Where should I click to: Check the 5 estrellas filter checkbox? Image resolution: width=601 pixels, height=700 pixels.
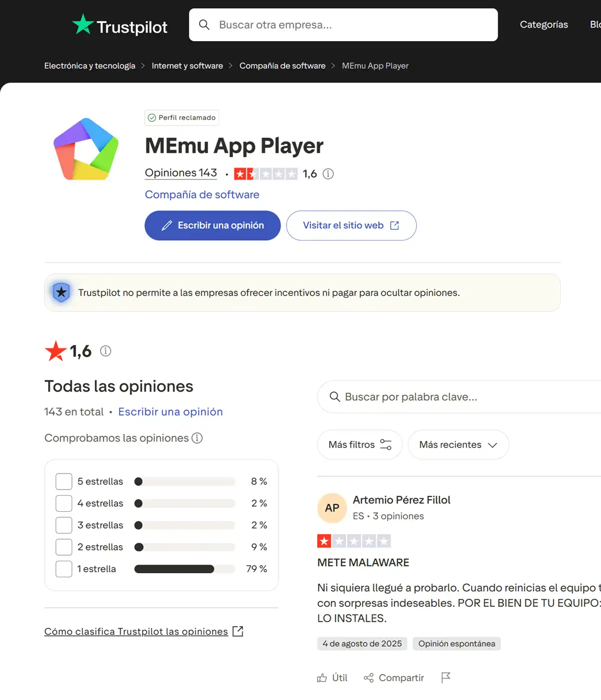click(x=64, y=481)
